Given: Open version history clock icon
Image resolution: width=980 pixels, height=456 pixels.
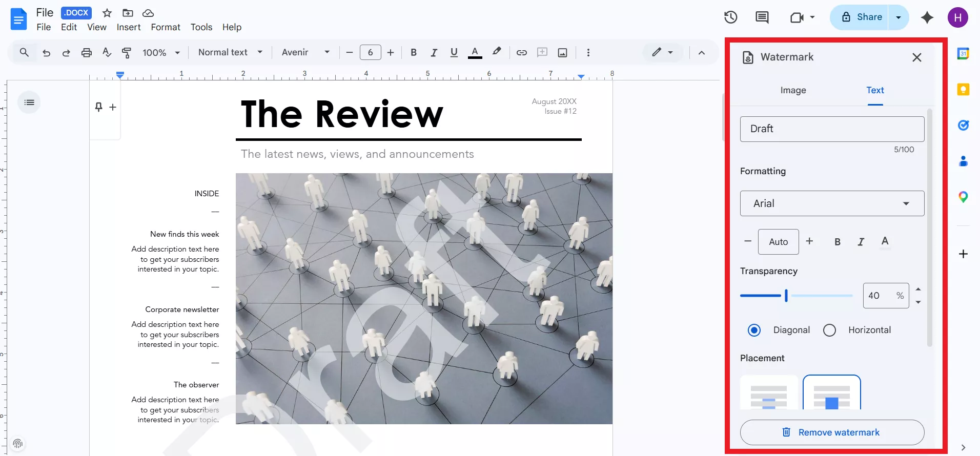Looking at the screenshot, I should [730, 17].
